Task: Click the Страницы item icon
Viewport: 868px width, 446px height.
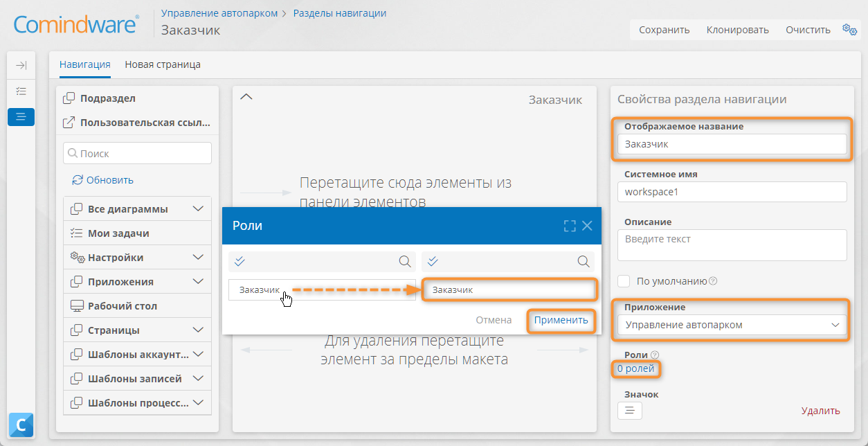Action: 77,330
